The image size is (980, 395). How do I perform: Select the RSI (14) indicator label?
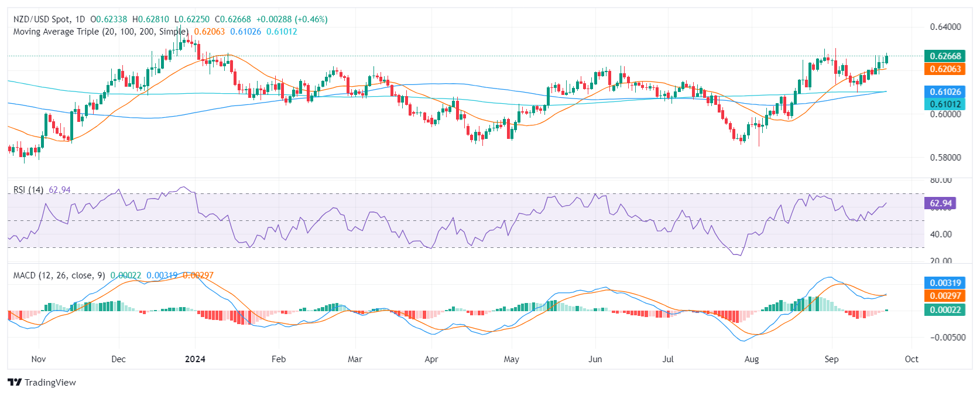(29, 190)
